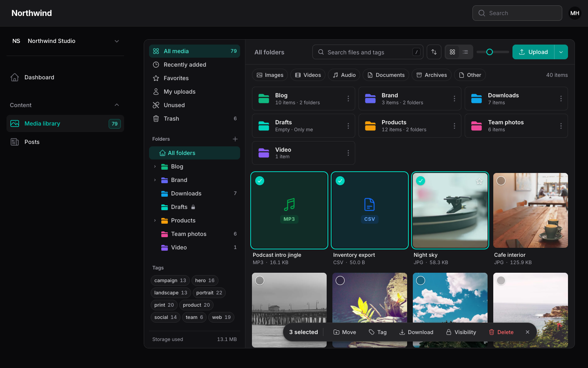Viewport: 588px width, 368px height.
Task: Click the top Search box
Action: [x=517, y=13]
